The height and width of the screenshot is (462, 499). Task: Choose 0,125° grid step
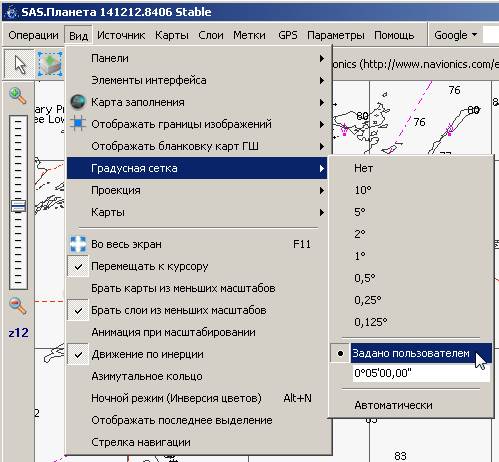pos(411,322)
